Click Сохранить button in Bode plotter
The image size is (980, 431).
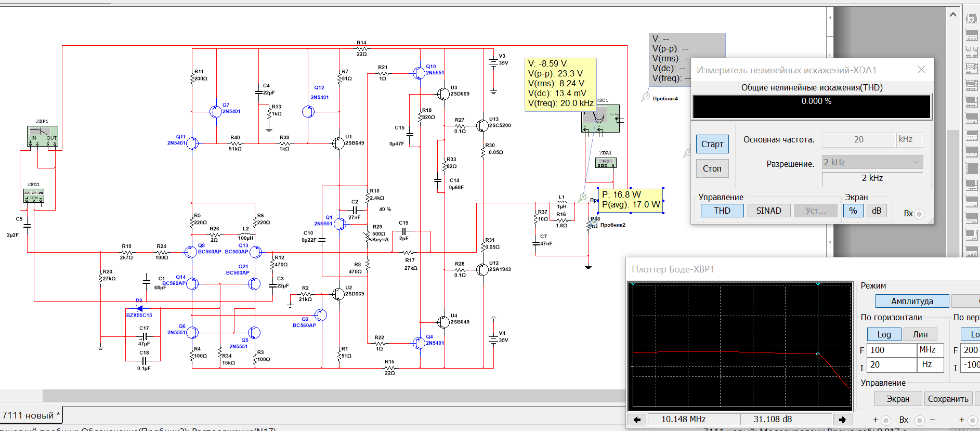tap(948, 399)
